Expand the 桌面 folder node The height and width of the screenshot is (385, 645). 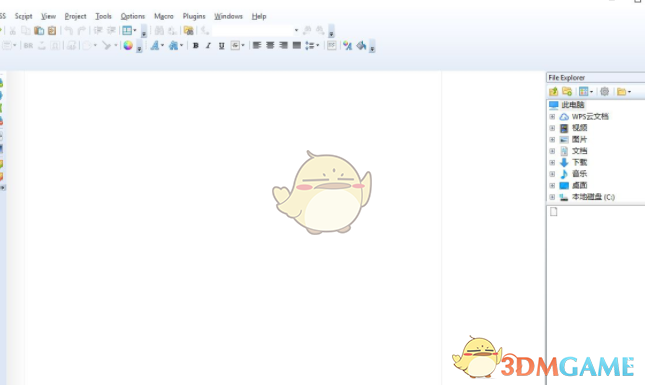click(x=552, y=186)
